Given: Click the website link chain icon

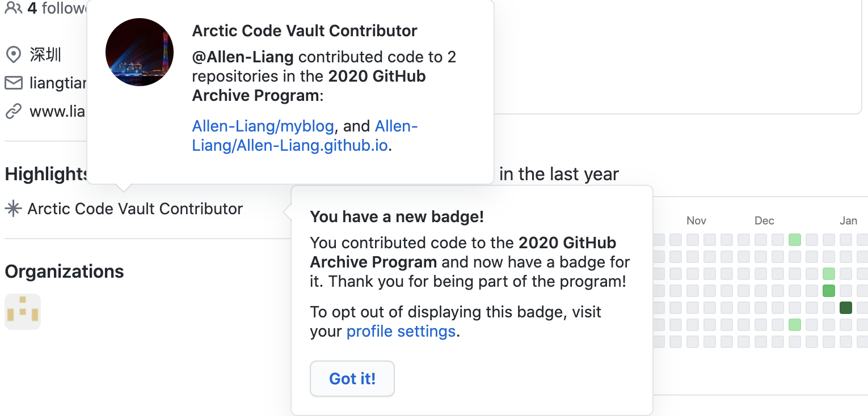Looking at the screenshot, I should [13, 112].
